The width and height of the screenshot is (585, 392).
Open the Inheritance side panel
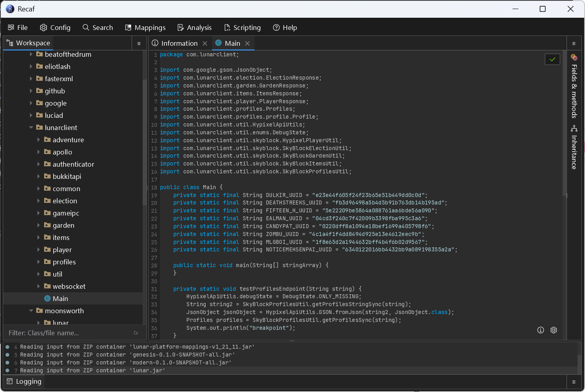coord(574,148)
